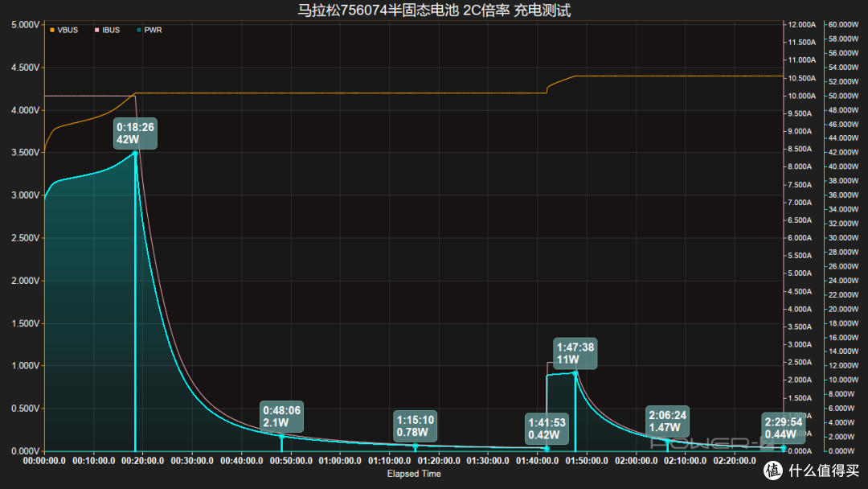Select the 2:29:54 0.44W marker label
This screenshot has width=868, height=489.
[784, 428]
